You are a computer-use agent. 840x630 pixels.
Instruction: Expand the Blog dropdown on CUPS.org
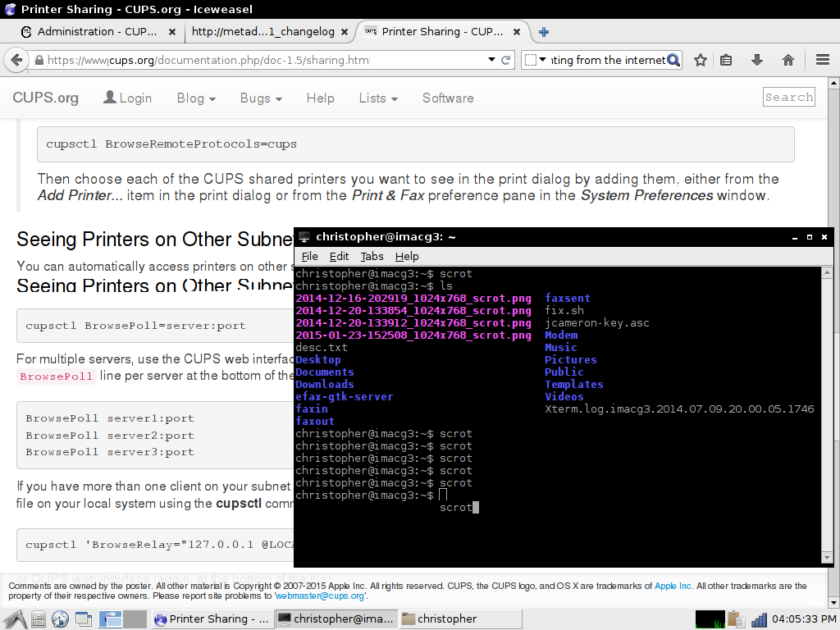(196, 98)
